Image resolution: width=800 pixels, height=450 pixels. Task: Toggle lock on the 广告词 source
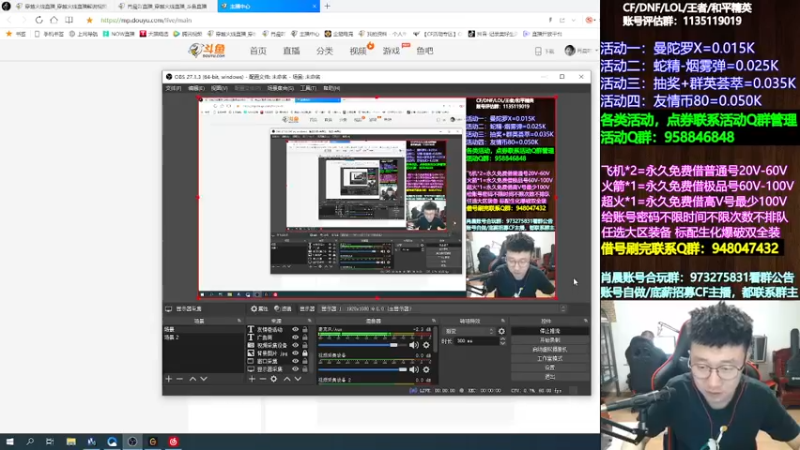click(x=305, y=337)
